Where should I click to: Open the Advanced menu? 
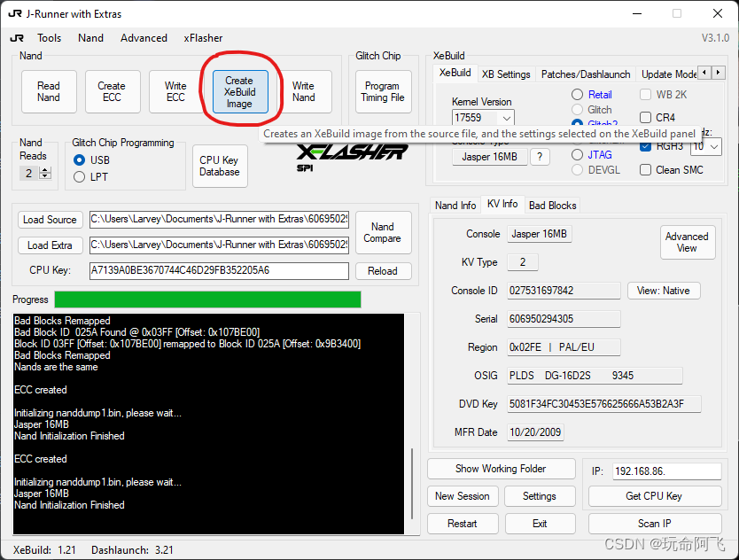(x=144, y=38)
